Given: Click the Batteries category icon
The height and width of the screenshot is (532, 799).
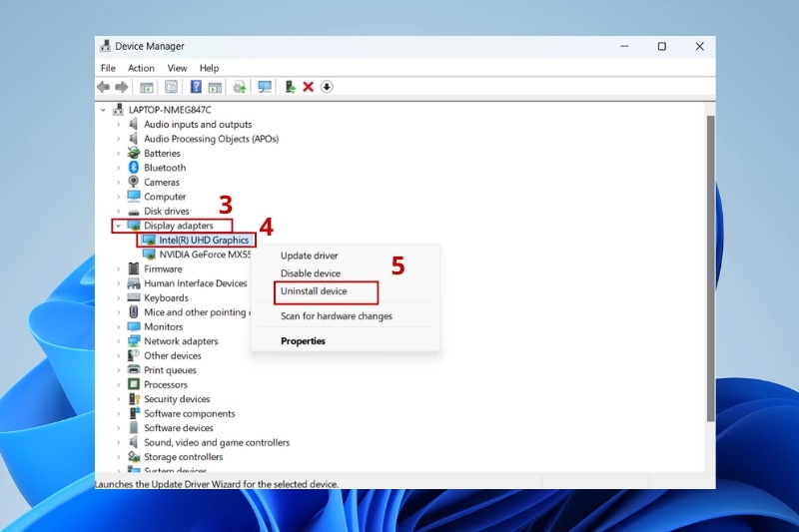Looking at the screenshot, I should click(x=134, y=153).
